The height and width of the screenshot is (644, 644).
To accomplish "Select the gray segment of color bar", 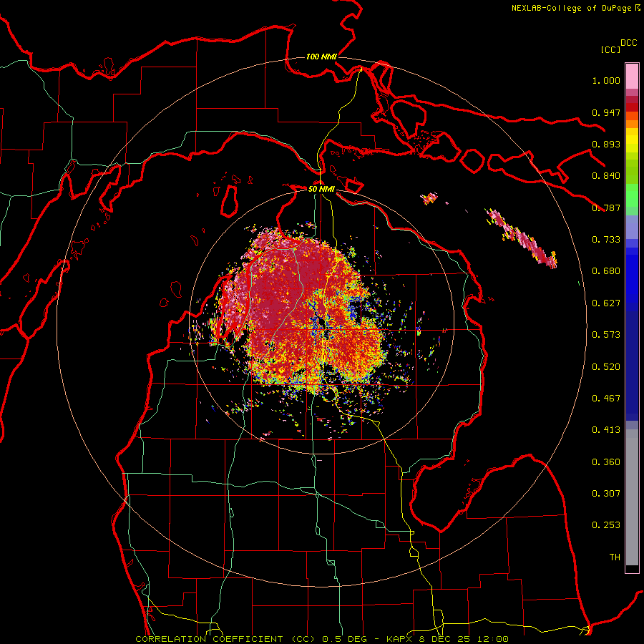I will coord(632,497).
